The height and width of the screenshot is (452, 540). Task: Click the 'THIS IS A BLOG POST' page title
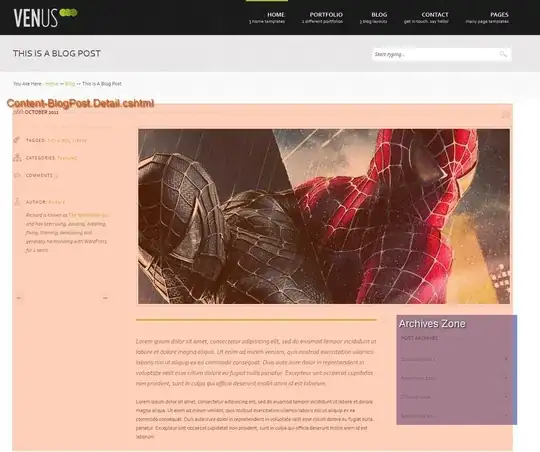57,53
